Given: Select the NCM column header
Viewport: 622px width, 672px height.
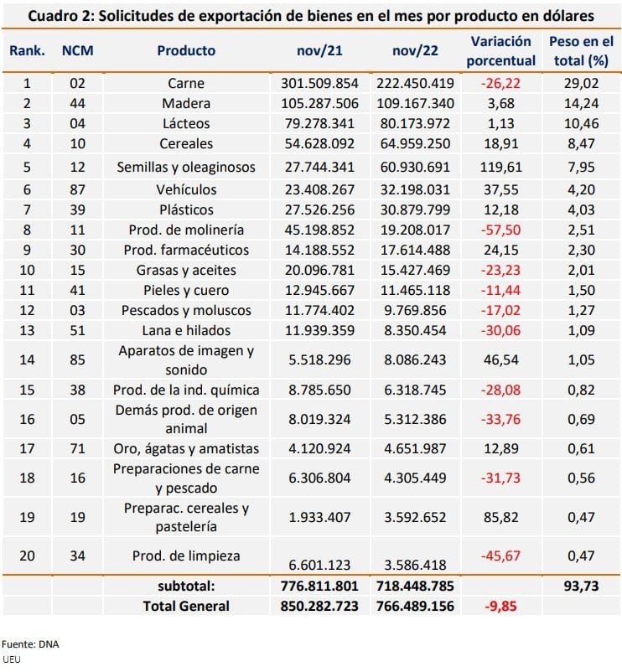Looking at the screenshot, I should [x=78, y=50].
